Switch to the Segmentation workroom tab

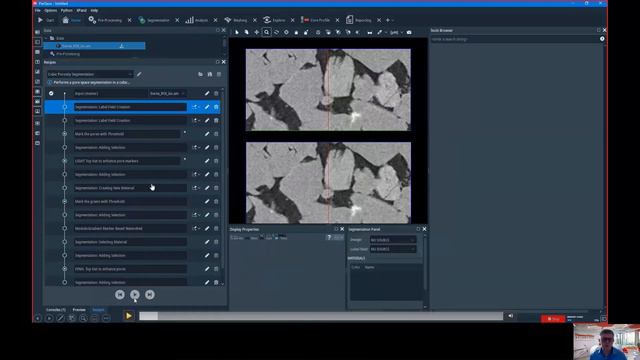tap(154, 20)
